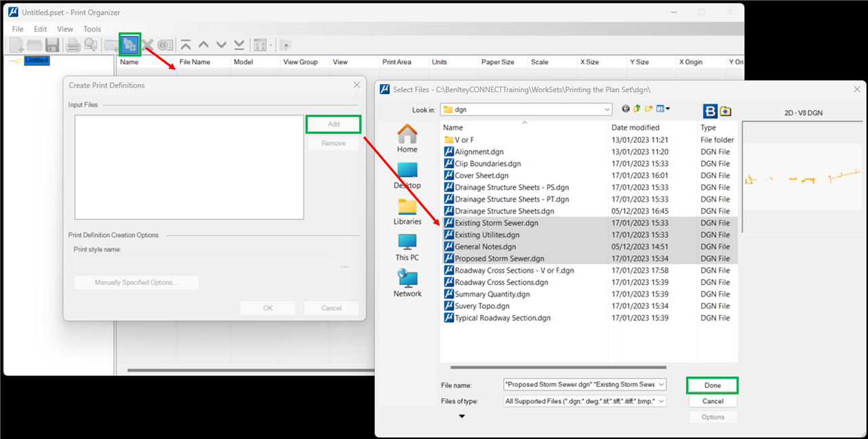Select General Notes.dgn file

[x=486, y=247]
